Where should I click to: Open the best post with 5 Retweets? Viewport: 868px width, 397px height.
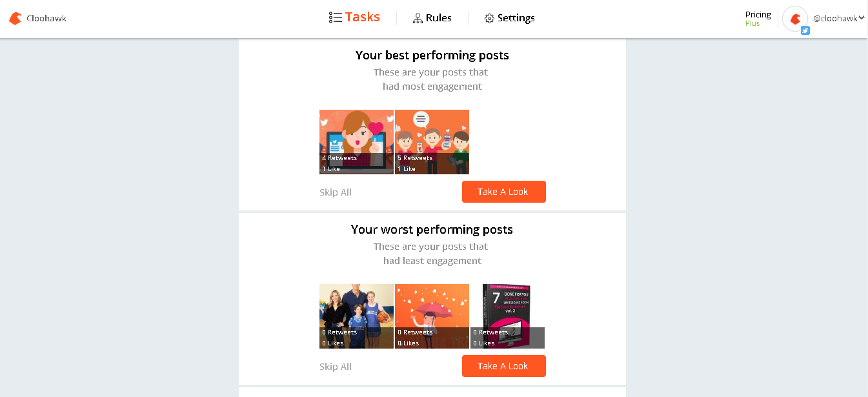pyautogui.click(x=432, y=142)
